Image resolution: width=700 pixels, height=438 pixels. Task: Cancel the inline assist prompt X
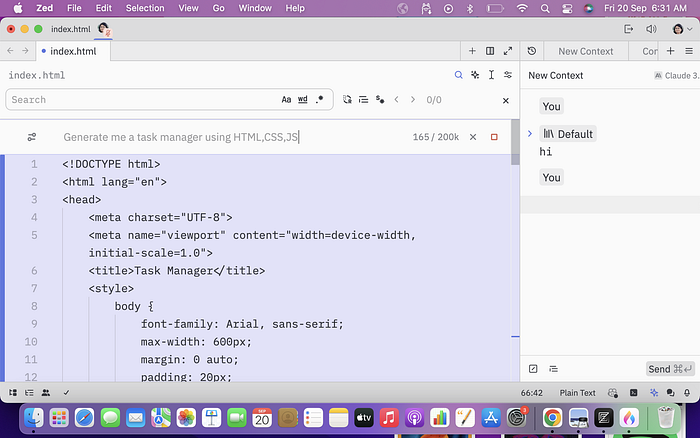pyautogui.click(x=473, y=137)
